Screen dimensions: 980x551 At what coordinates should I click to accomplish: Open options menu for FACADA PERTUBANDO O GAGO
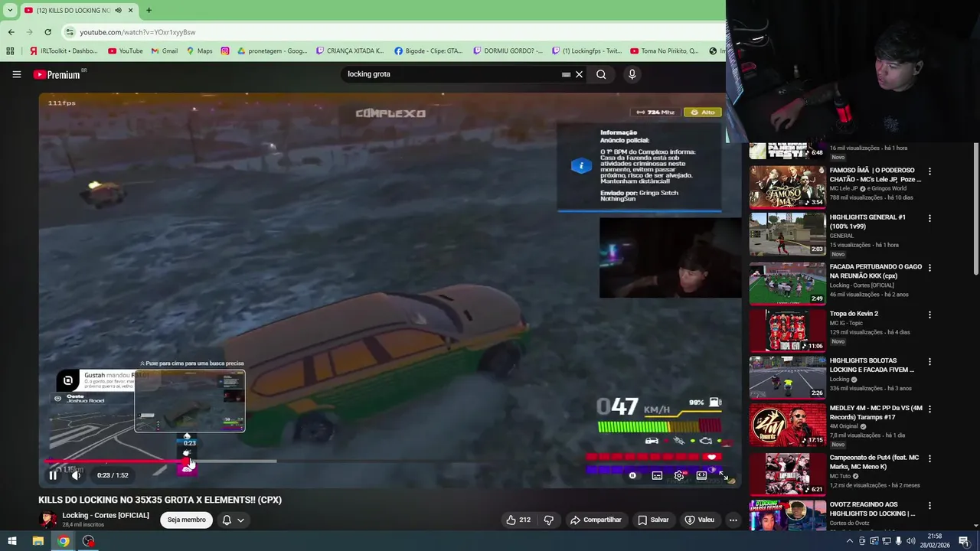(x=929, y=268)
